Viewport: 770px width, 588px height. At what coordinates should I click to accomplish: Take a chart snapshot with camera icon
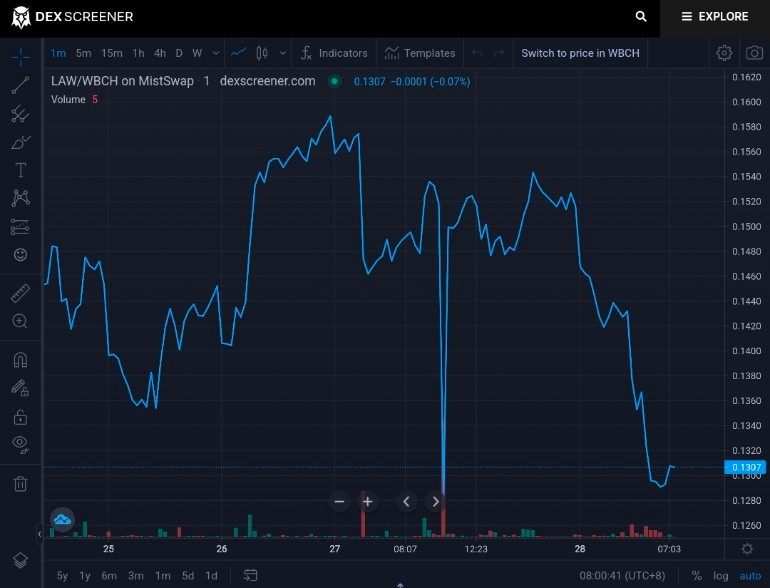tap(754, 53)
